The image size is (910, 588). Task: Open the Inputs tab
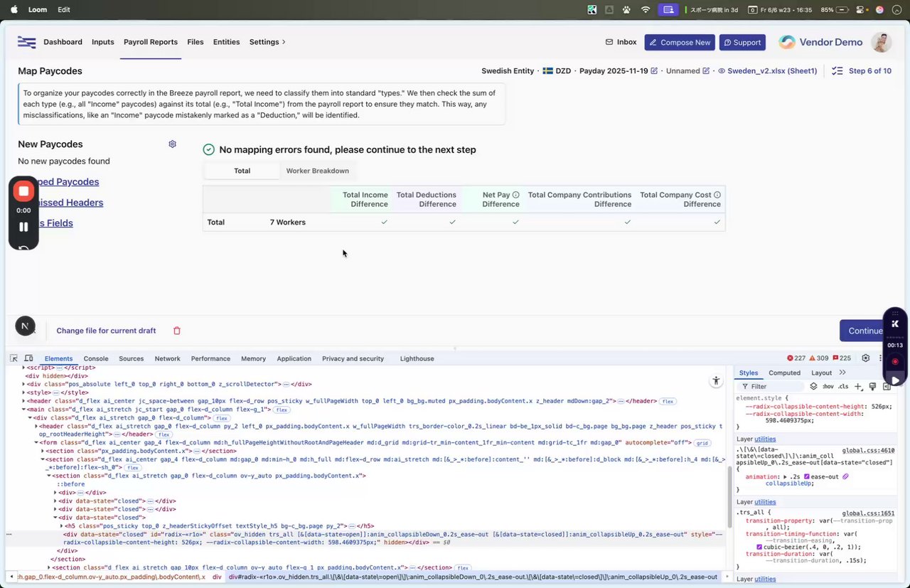click(x=103, y=42)
